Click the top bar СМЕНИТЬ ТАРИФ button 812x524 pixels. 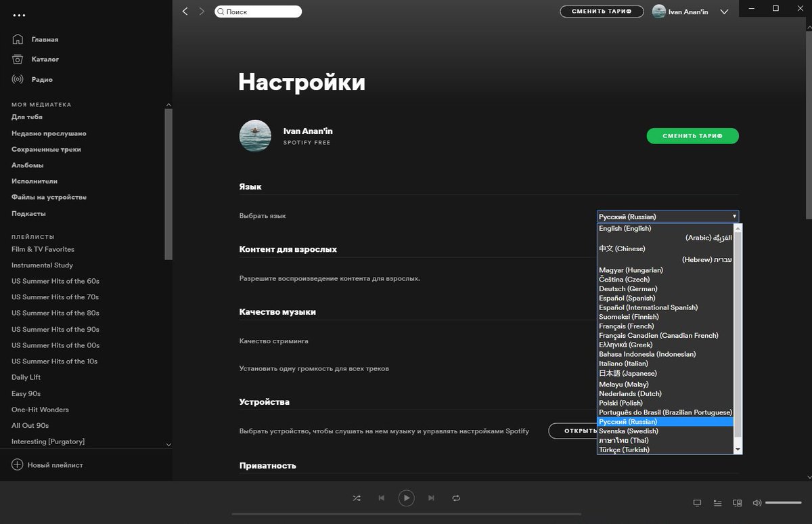point(602,12)
